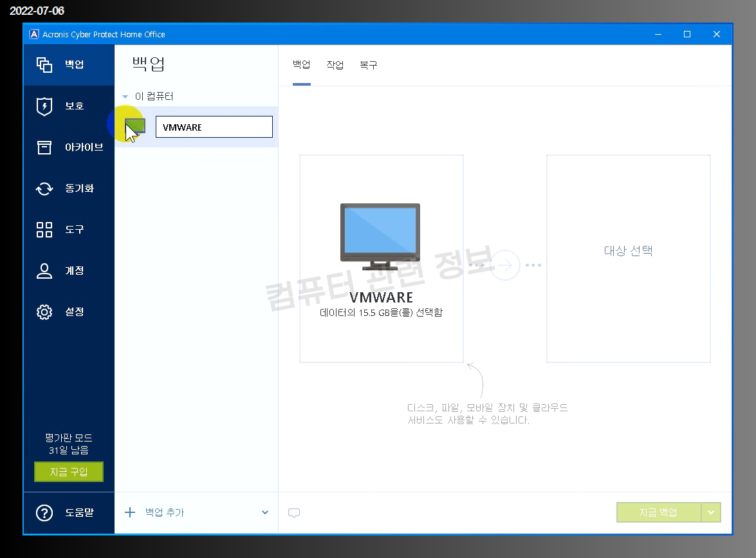Click the VMWARE backup name input field

tap(214, 127)
